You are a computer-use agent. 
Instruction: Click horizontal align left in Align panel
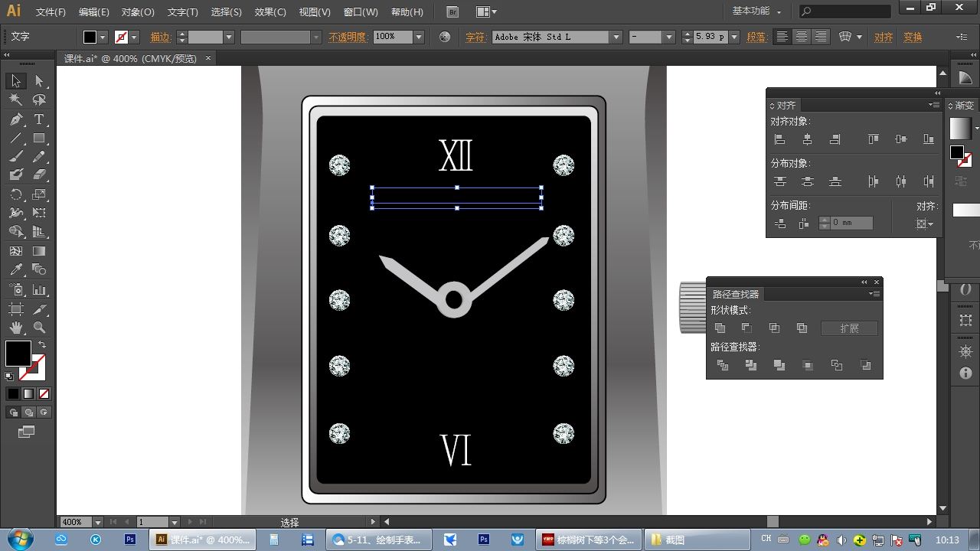(x=779, y=139)
